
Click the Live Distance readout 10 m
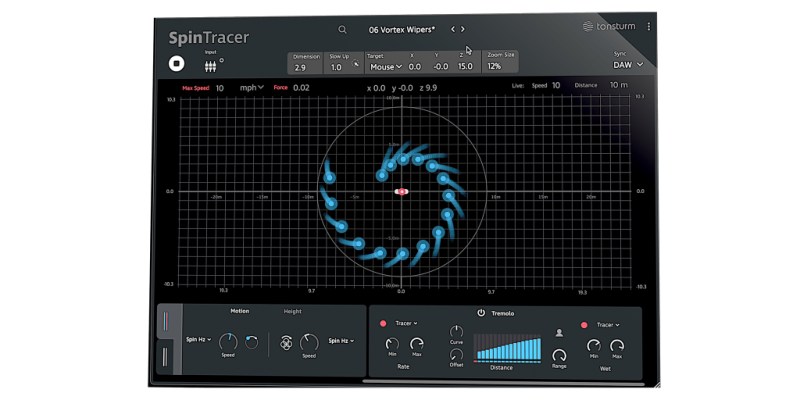tap(619, 85)
